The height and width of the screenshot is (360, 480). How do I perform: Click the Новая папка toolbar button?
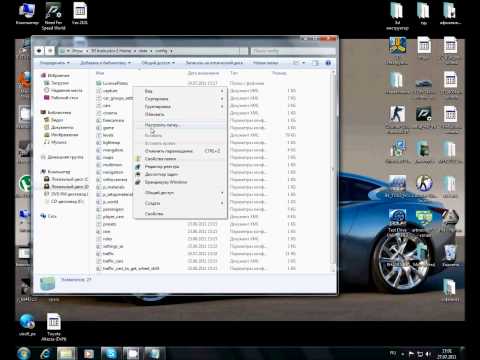266,63
